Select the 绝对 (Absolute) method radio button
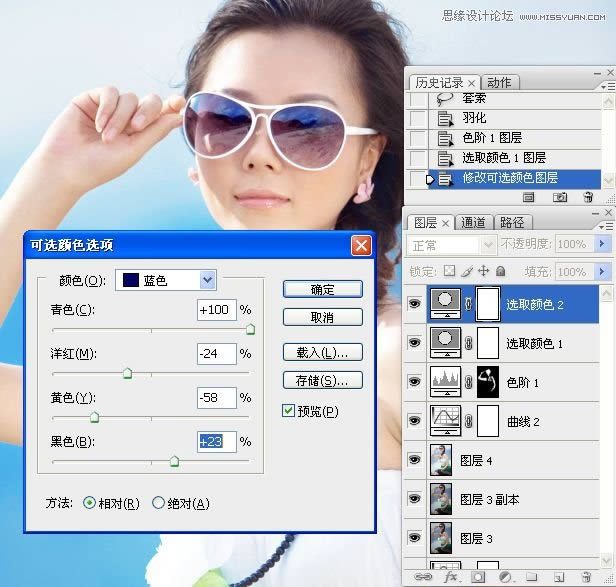This screenshot has height=587, width=616. (x=158, y=503)
